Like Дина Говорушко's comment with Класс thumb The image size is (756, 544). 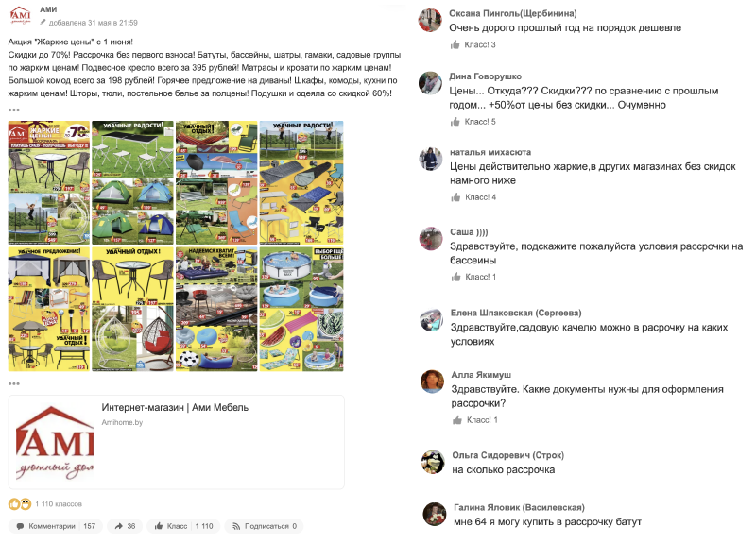click(x=472, y=122)
